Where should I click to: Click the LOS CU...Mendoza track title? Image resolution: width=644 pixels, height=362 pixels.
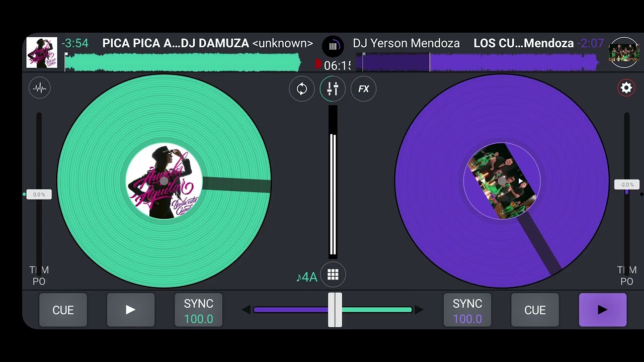(523, 43)
